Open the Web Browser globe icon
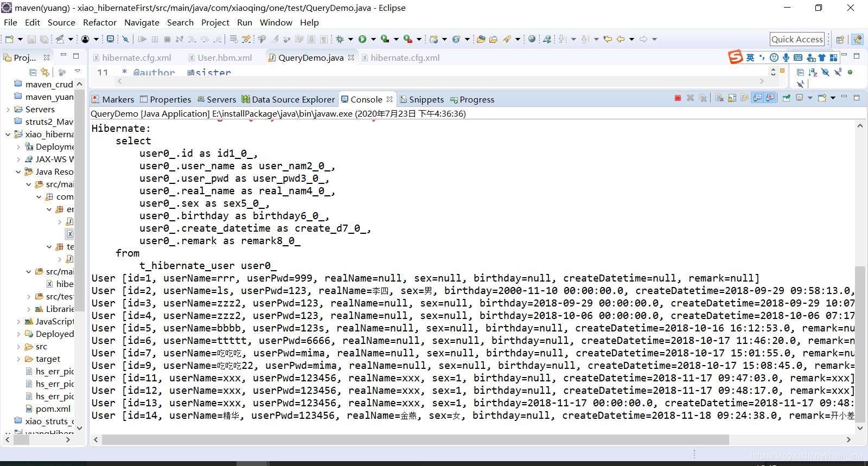The width and height of the screenshot is (868, 466). pos(532,39)
